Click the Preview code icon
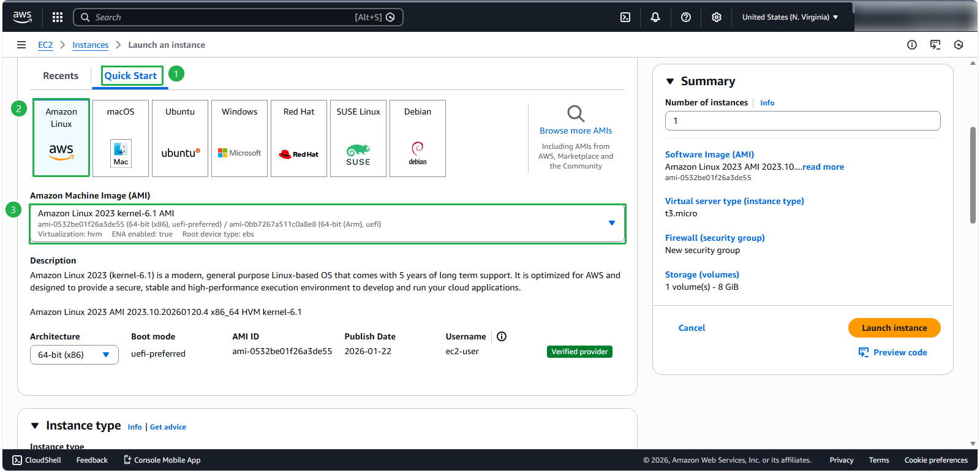 click(864, 352)
